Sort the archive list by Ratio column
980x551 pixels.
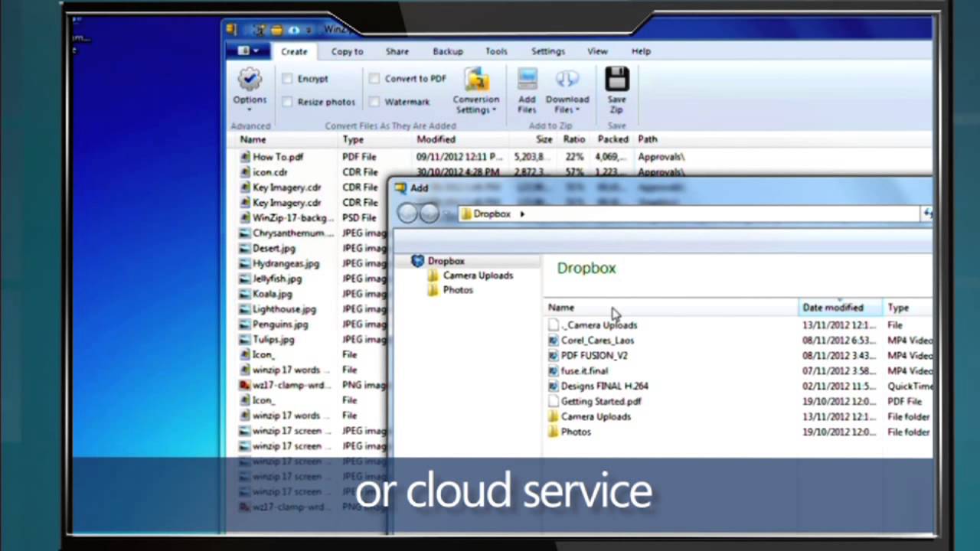tap(574, 139)
